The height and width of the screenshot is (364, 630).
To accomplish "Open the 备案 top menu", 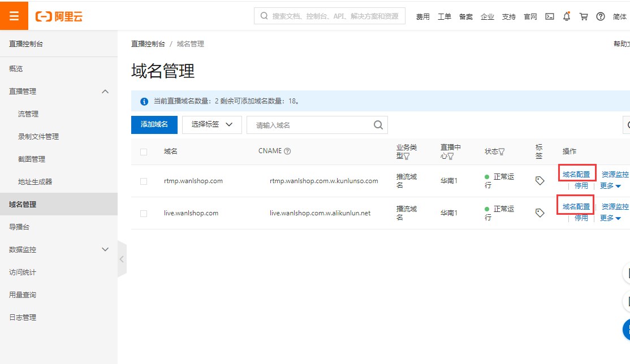I will click(465, 16).
